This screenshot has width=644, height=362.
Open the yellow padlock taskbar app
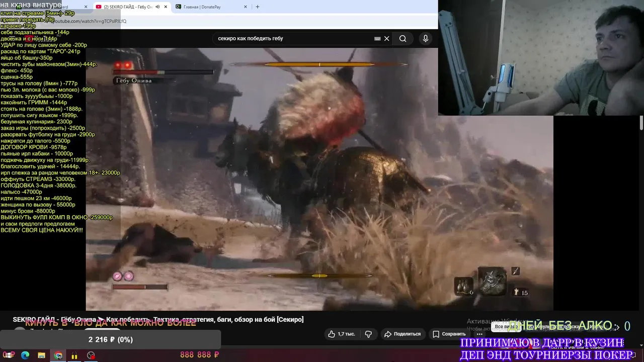pyautogui.click(x=74, y=355)
